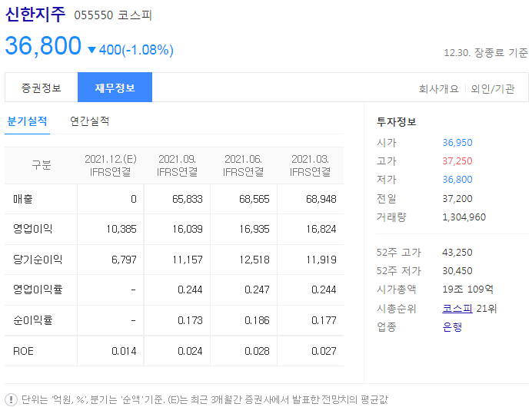This screenshot has height=407, width=532.
Task: Click the stock code 055550
Action: 93,15
